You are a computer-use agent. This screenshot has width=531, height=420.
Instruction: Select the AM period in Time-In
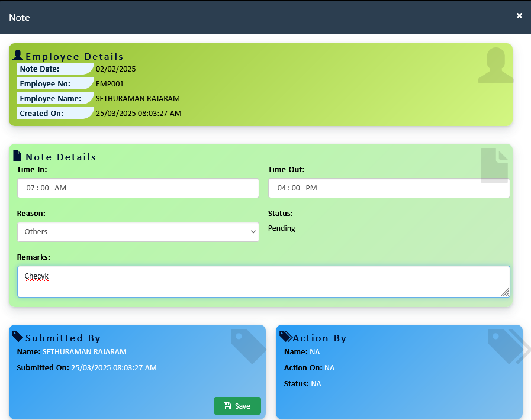(x=60, y=188)
